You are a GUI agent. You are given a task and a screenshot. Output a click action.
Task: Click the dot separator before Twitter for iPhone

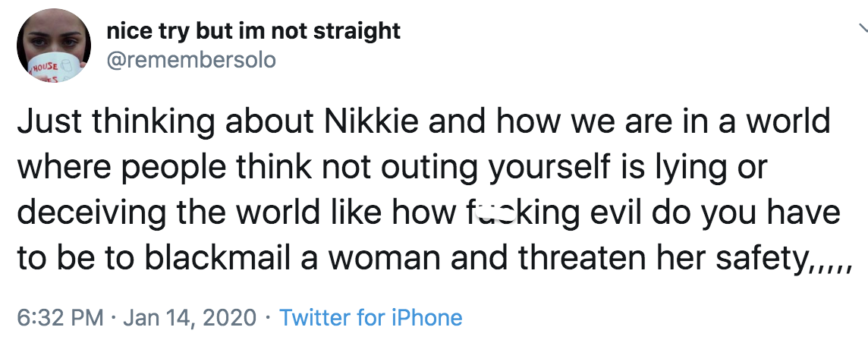tap(269, 316)
